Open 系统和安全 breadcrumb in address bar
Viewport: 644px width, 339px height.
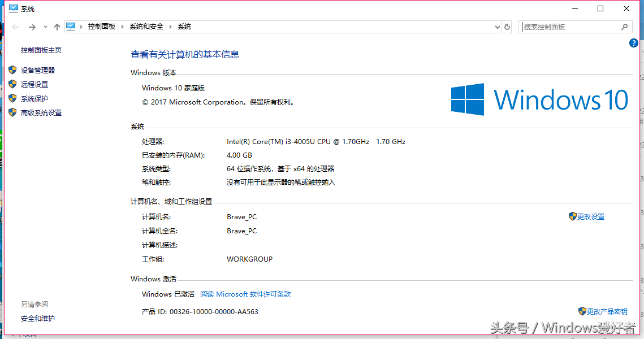coord(146,27)
